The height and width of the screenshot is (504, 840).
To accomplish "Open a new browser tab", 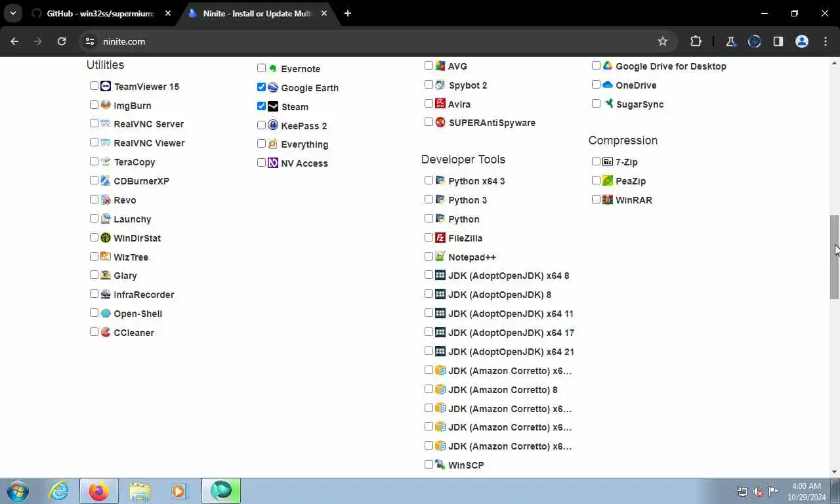I will coord(348,13).
